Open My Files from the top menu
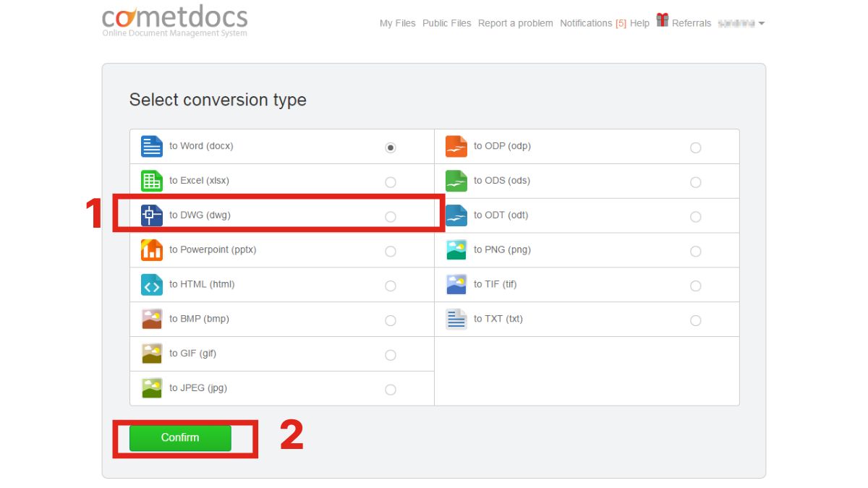The image size is (868, 488). click(x=397, y=23)
